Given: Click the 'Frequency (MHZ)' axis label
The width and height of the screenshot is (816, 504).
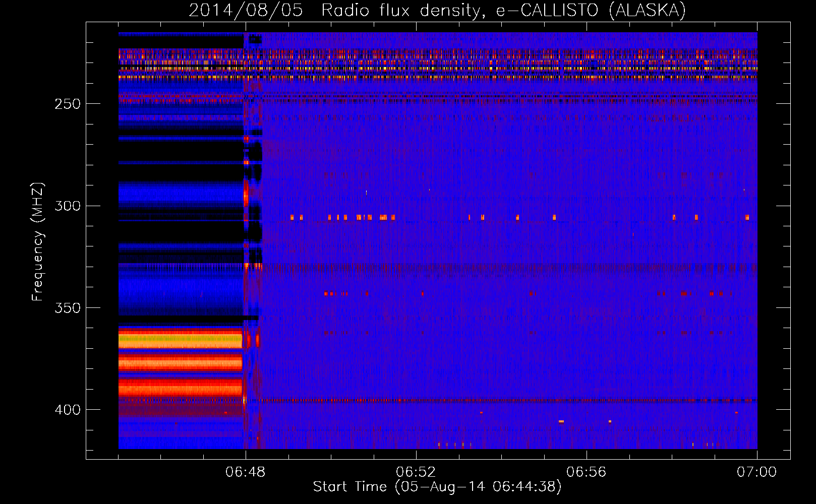Looking at the screenshot, I should click(38, 242).
